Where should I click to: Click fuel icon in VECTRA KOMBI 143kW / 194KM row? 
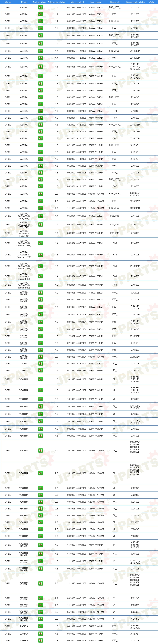click(40, 612)
